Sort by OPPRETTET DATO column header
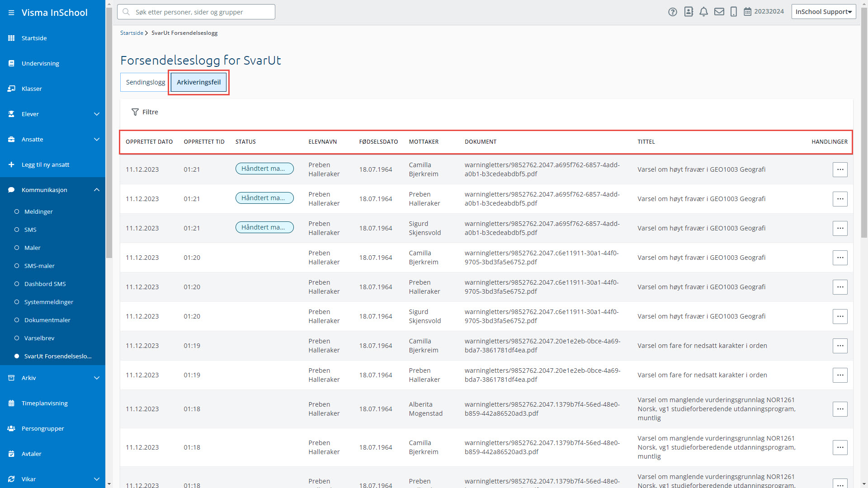Screen dimensions: 868x488 pos(149,142)
